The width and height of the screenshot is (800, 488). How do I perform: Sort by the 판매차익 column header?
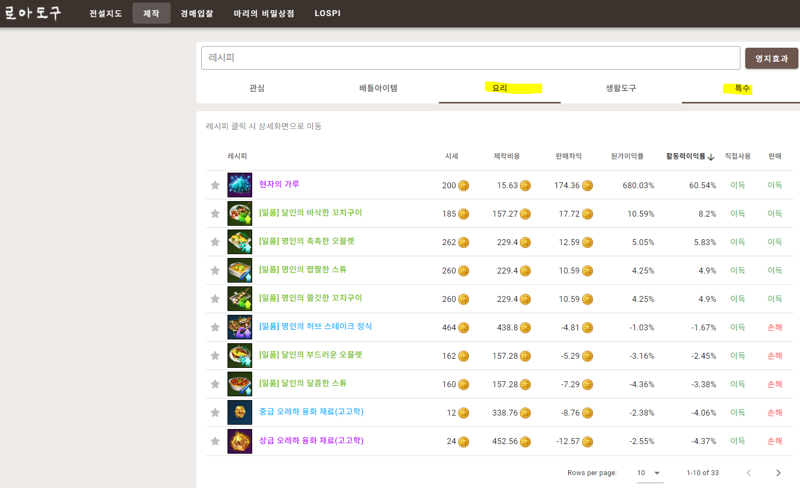click(568, 156)
